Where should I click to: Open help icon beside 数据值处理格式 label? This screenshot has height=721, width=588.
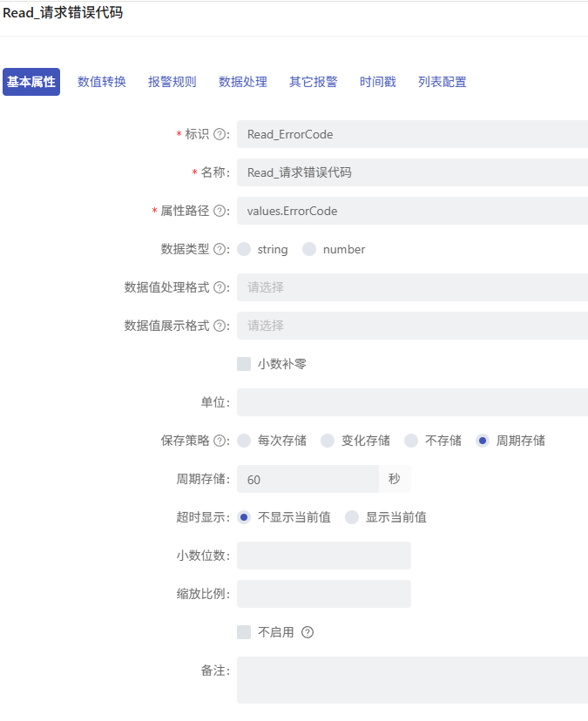pyautogui.click(x=220, y=287)
